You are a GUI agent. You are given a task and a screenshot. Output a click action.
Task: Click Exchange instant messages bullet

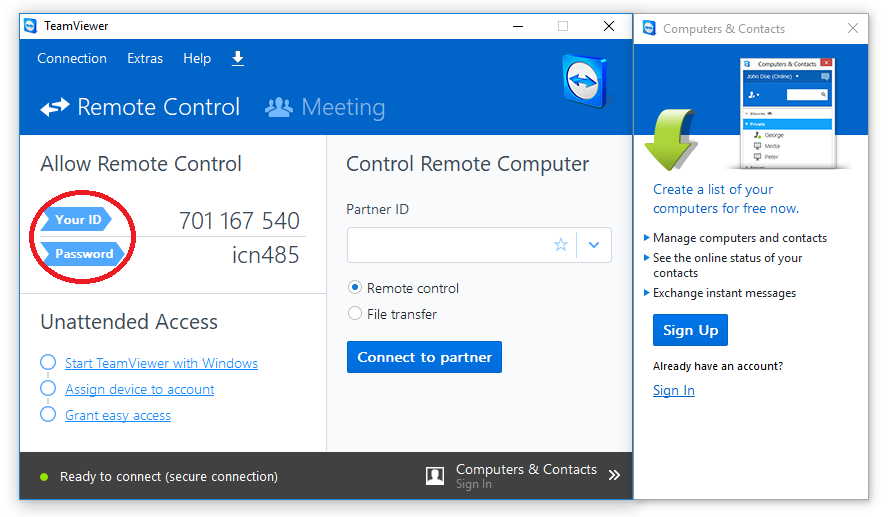click(724, 293)
